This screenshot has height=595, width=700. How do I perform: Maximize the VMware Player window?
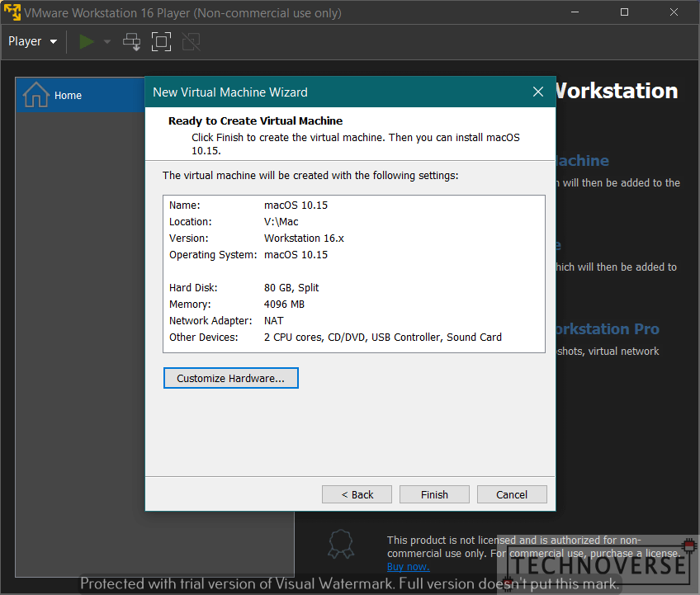tap(624, 12)
